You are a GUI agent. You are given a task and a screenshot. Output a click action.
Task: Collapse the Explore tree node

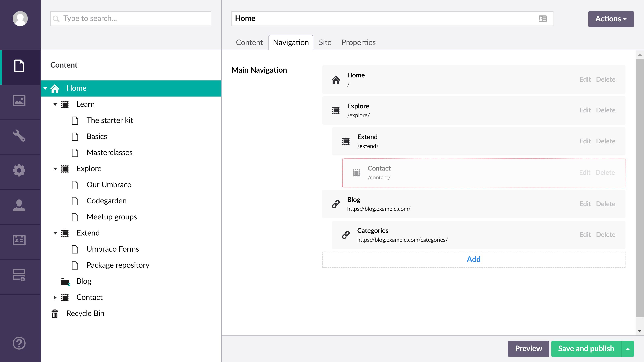[x=55, y=169]
